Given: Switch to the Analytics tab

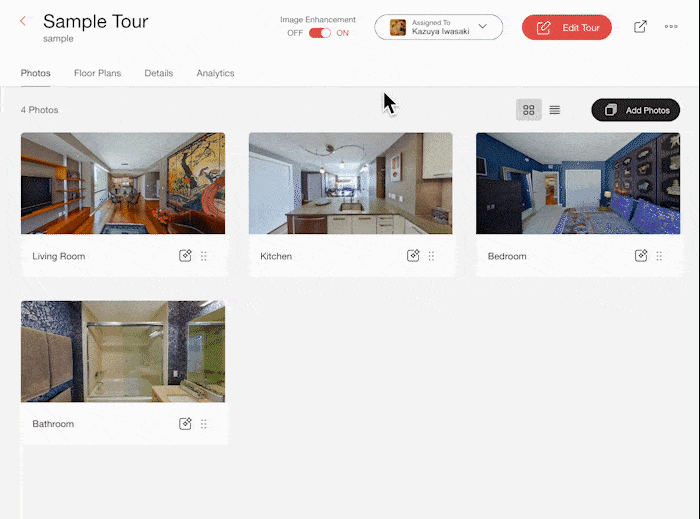Looking at the screenshot, I should click(215, 73).
